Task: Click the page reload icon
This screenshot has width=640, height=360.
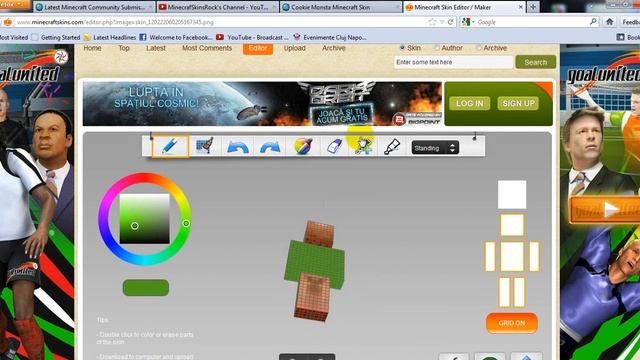Action: coord(450,22)
